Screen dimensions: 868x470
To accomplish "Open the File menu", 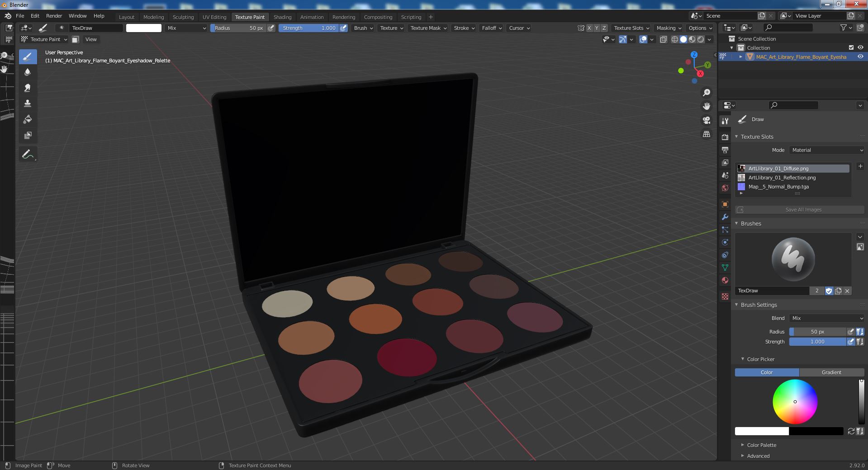I will click(20, 16).
